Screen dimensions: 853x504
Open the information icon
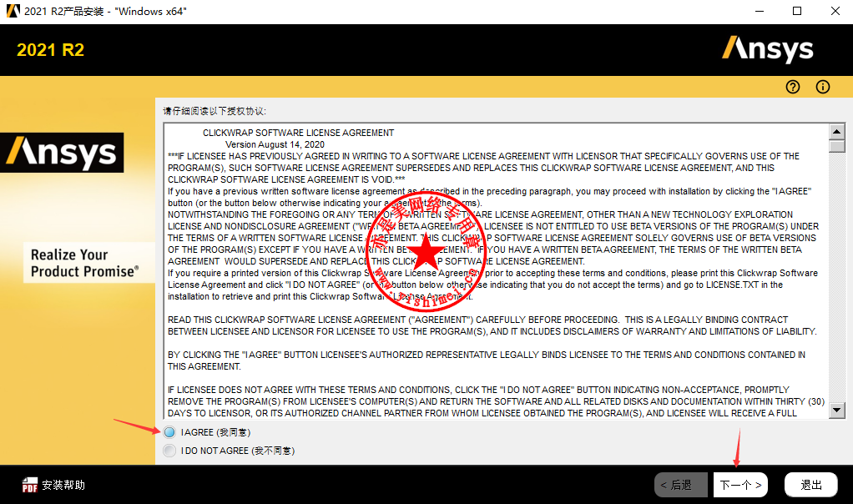(x=823, y=87)
